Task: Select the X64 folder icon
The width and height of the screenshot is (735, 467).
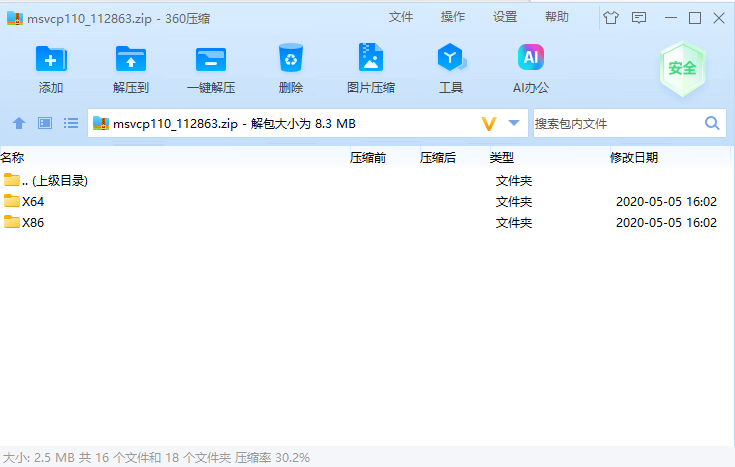Action: [x=12, y=201]
